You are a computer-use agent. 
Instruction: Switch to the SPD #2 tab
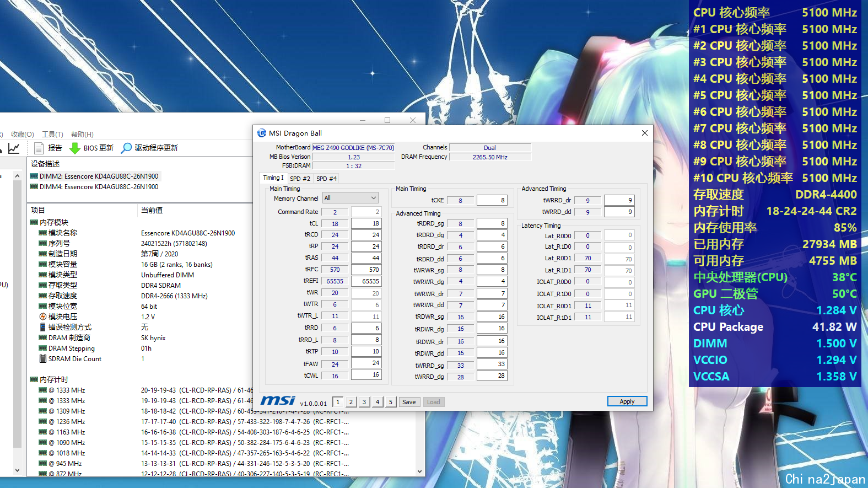click(300, 179)
